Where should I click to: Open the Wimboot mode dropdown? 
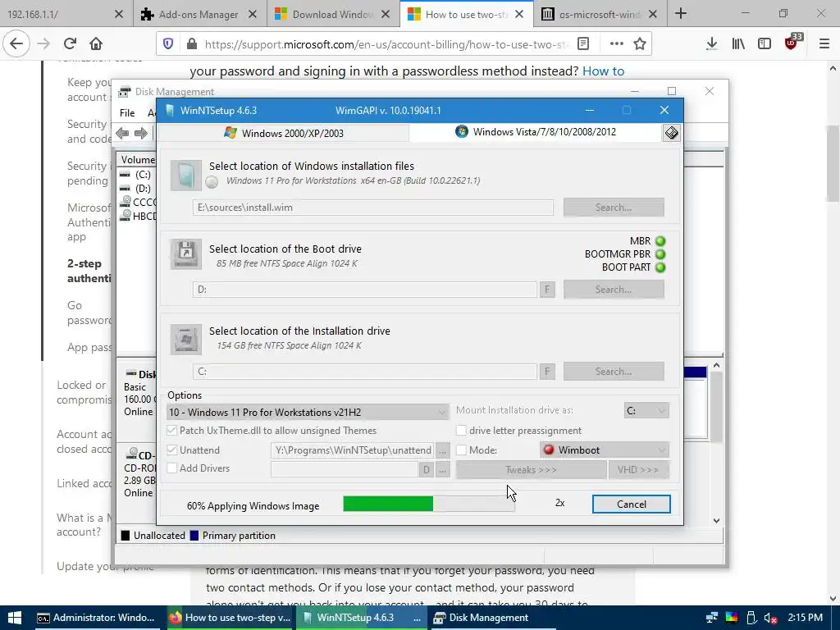point(605,450)
